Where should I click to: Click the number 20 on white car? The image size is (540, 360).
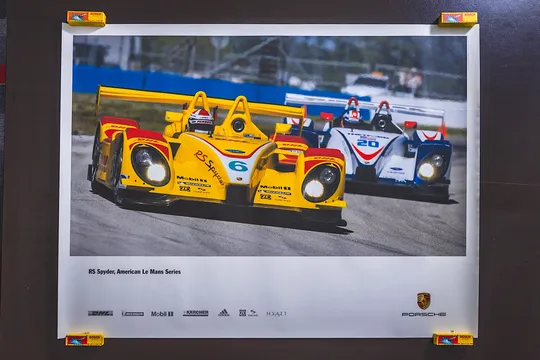[368, 143]
